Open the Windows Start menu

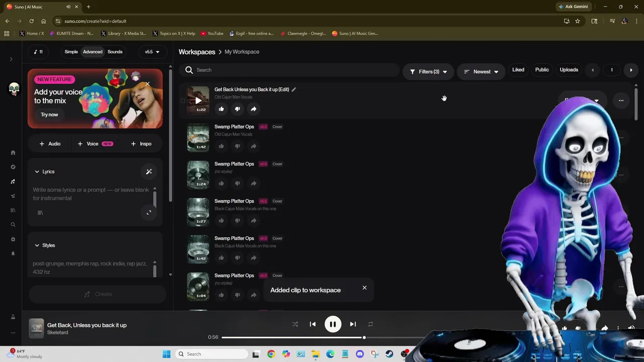point(167,354)
